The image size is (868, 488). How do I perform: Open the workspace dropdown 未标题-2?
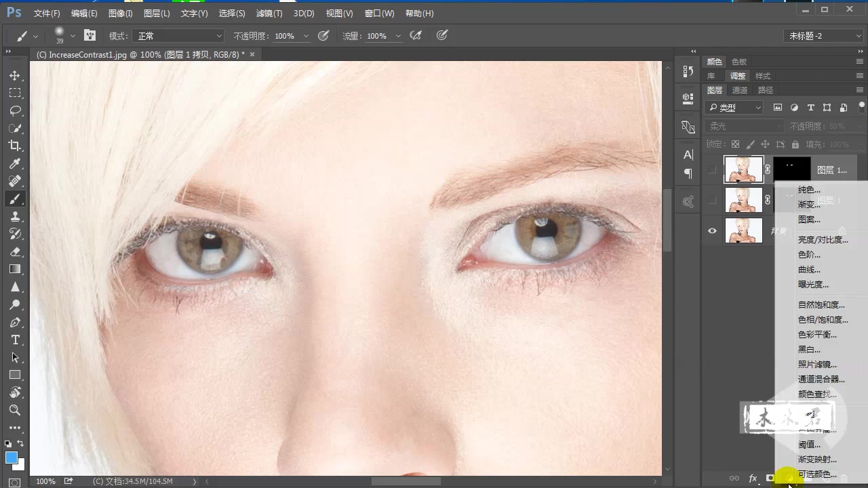[823, 36]
